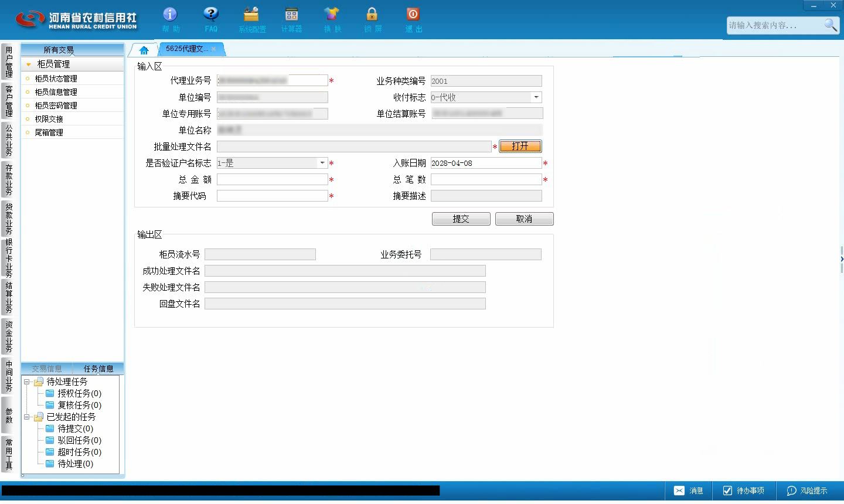Focus the search content input box
Screen dimensions: 844x504
pos(775,25)
